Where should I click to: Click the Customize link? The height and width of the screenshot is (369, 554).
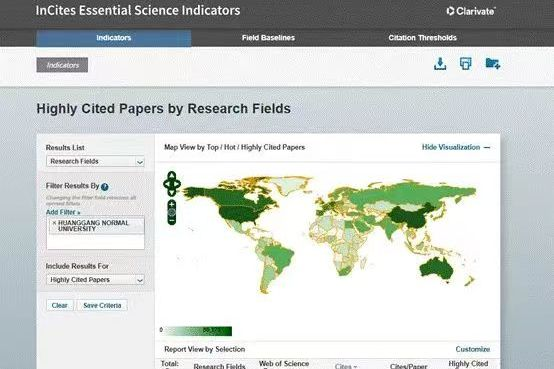pyautogui.click(x=472, y=349)
